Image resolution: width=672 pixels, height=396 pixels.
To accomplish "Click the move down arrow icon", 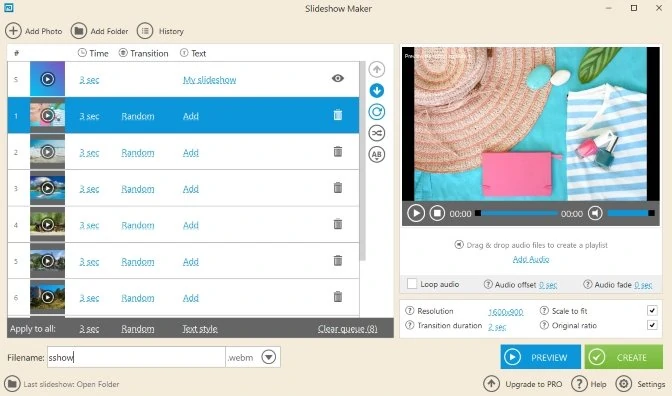I will pos(377,91).
